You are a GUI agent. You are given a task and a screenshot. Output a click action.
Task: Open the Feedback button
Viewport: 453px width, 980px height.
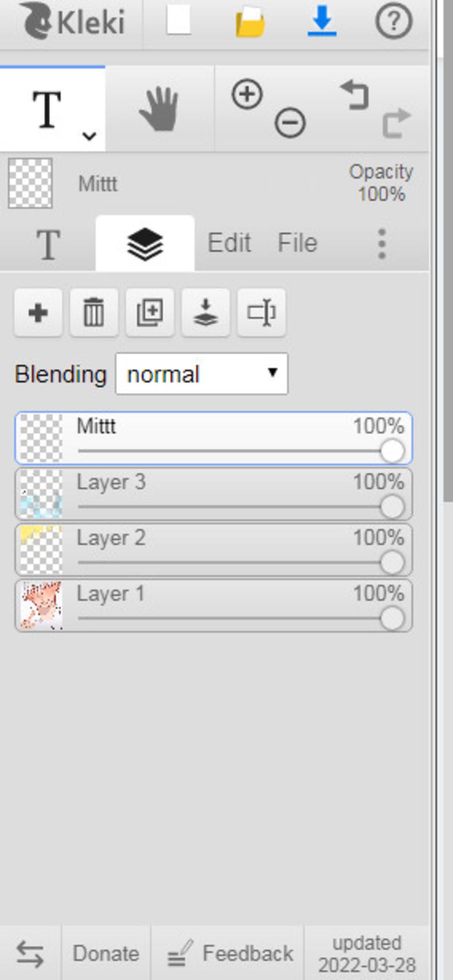[x=230, y=953]
